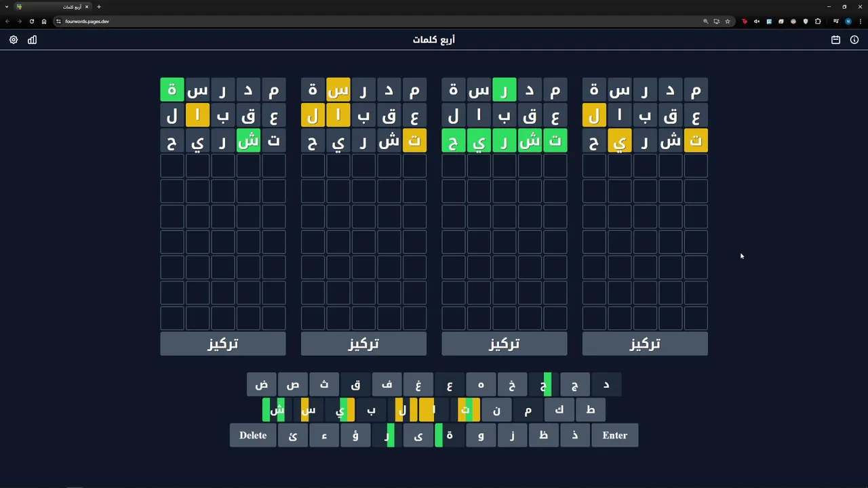Open the Chrome three-dot menu
Screen dimensions: 868x488
(x=860, y=21)
